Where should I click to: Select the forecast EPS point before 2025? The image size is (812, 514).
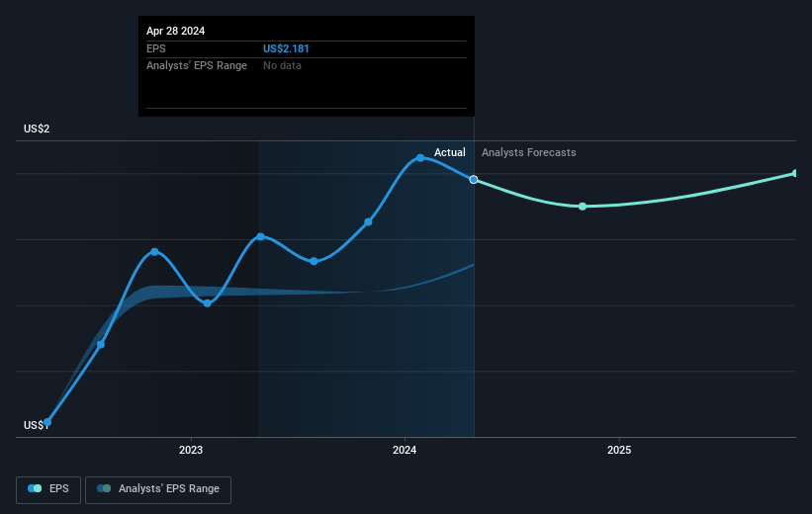(583, 207)
